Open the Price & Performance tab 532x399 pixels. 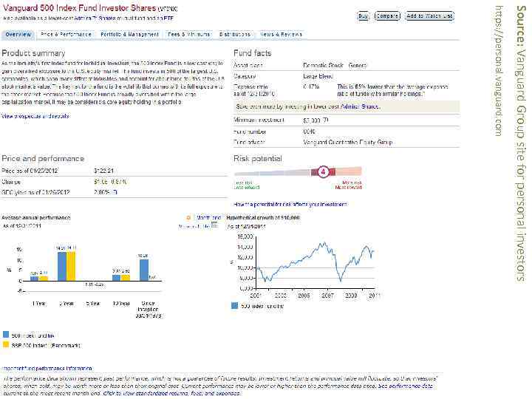tap(66, 35)
